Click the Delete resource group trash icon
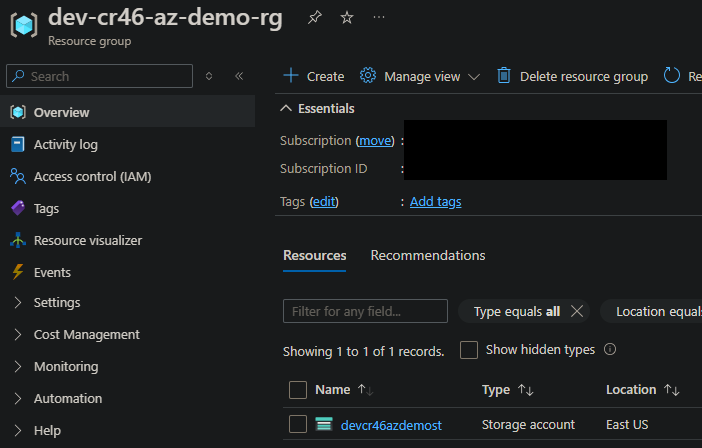Image resolution: width=702 pixels, height=448 pixels. point(504,76)
